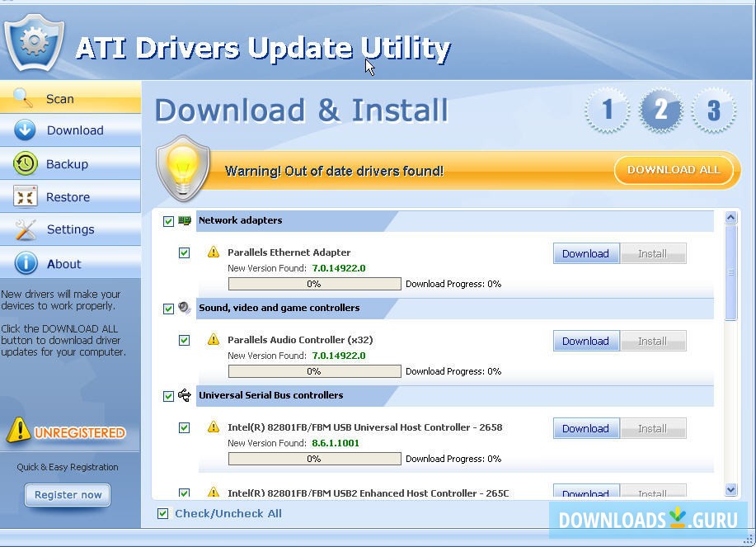Click the UNREGISTERED warning triangle icon
756x547 pixels.
pyautogui.click(x=18, y=430)
